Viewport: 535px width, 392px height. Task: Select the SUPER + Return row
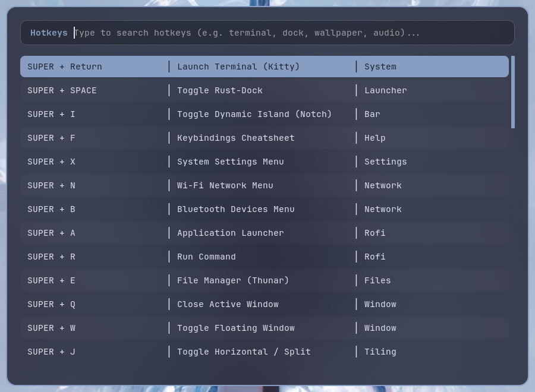point(265,67)
